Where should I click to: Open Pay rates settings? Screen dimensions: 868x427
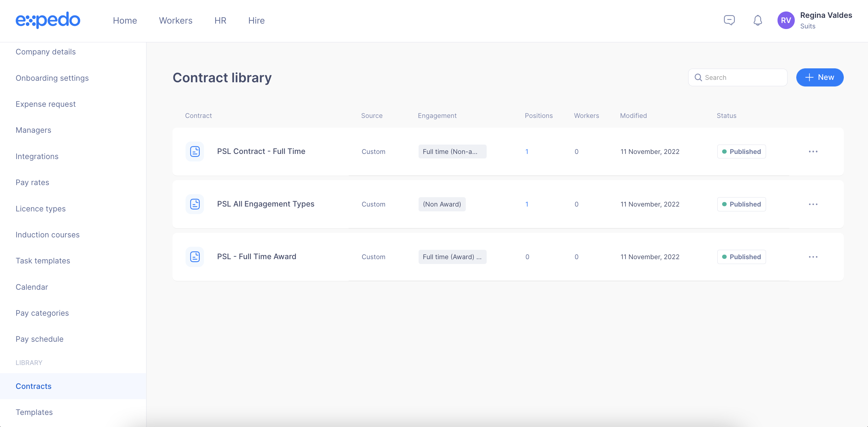pos(32,183)
